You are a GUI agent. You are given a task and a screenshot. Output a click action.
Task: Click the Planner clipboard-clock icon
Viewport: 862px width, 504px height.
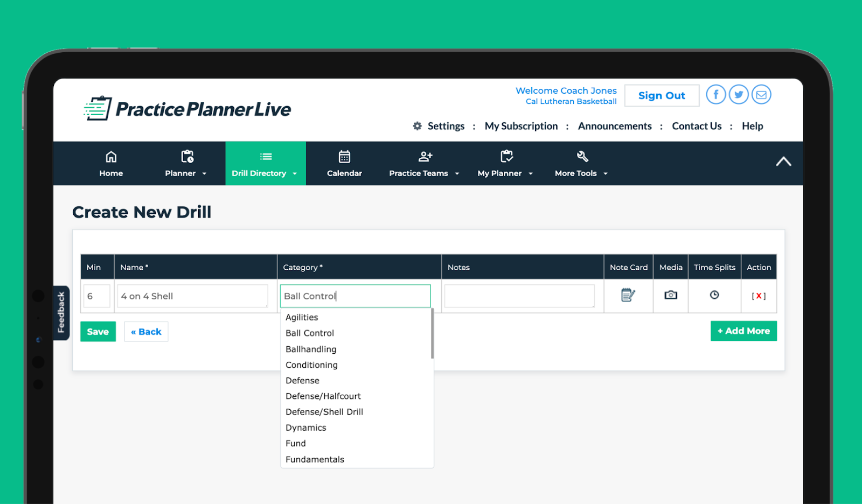(x=187, y=157)
